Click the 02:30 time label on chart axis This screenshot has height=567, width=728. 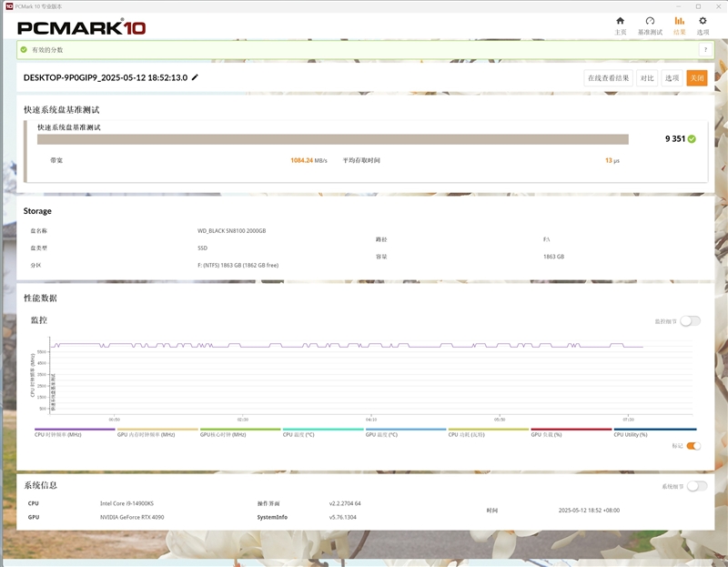[243, 420]
